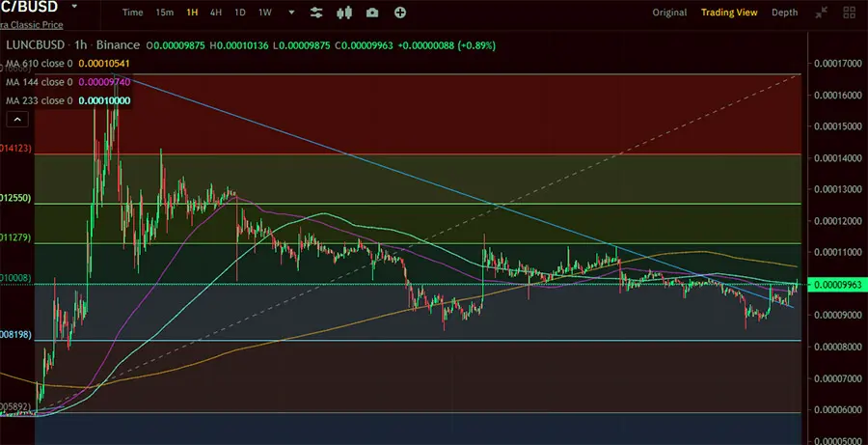Open the grid layout icon
The image size is (868, 445).
(x=849, y=13)
